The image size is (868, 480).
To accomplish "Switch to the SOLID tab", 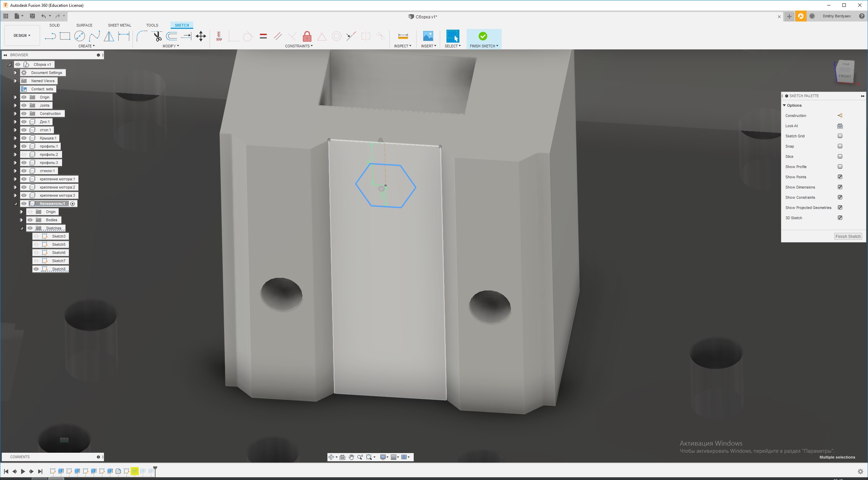I will point(55,25).
